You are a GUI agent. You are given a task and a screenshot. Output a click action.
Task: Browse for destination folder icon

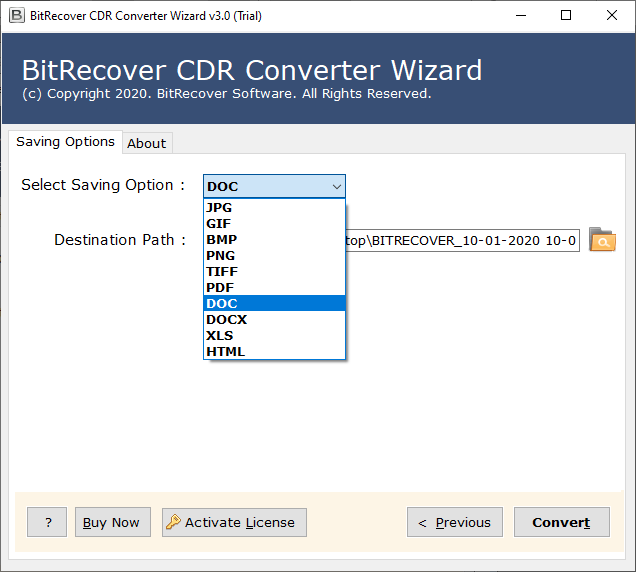(602, 240)
